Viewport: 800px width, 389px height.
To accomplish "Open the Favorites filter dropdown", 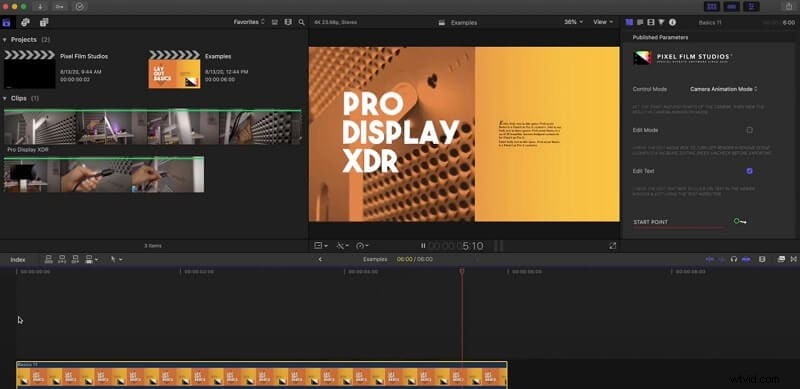I will coord(249,22).
